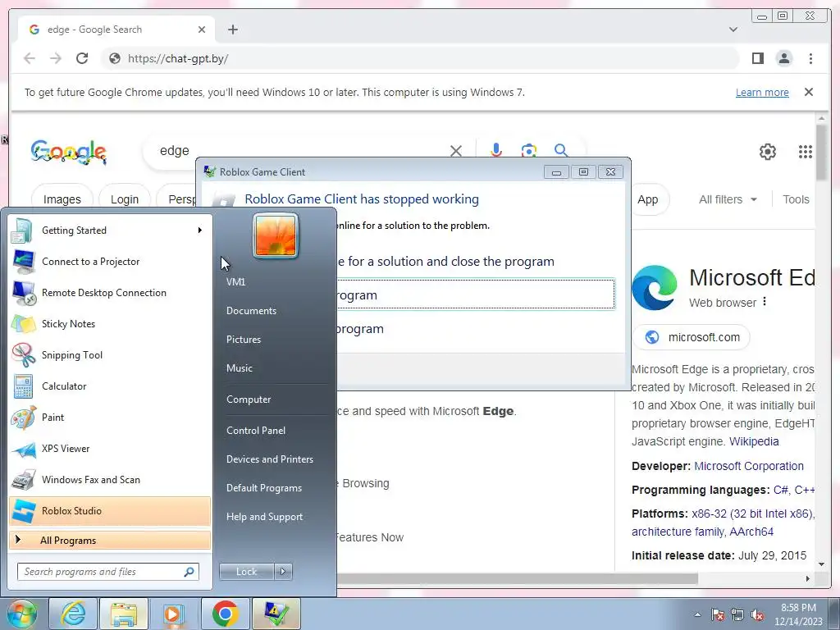
Task: Open Pictures from Start menu
Action: pyautogui.click(x=243, y=340)
